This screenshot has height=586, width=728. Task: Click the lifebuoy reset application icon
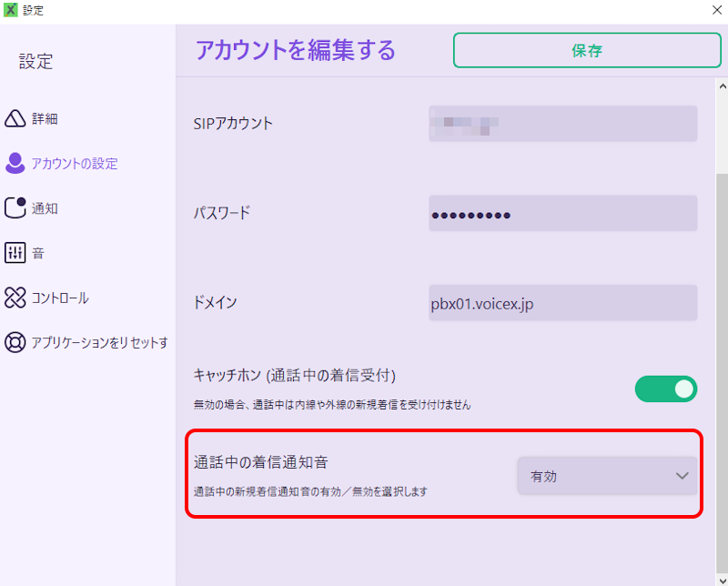15,342
